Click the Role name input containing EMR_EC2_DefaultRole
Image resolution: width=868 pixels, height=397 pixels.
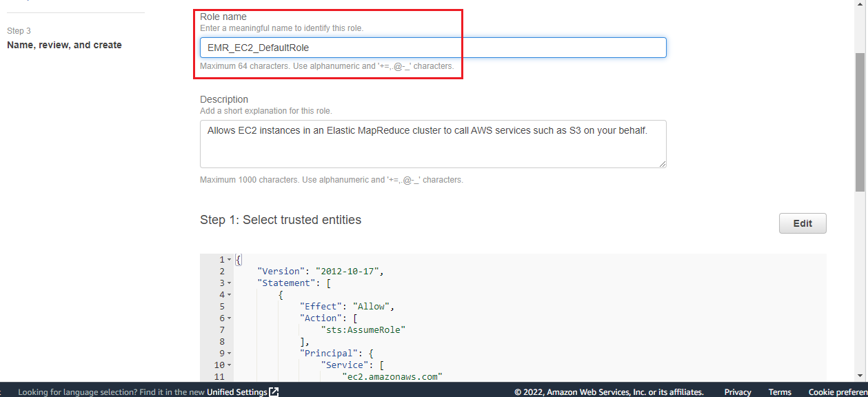[433, 47]
